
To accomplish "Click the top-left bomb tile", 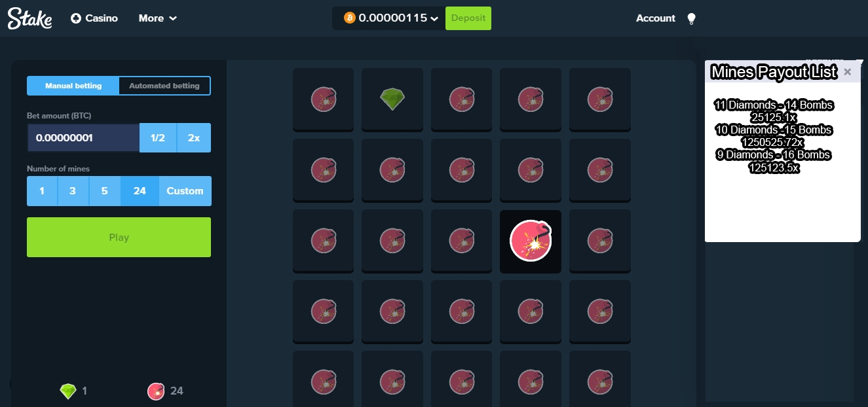I will tap(323, 99).
